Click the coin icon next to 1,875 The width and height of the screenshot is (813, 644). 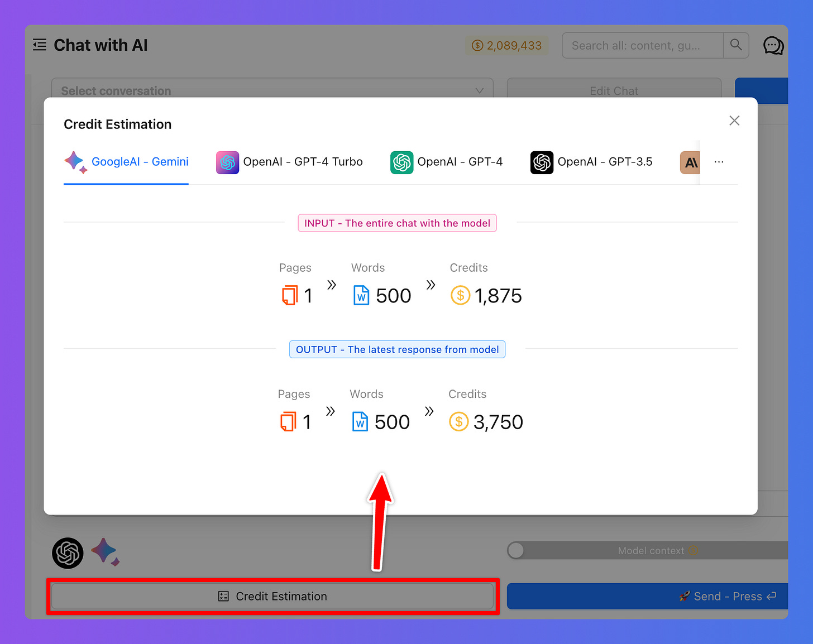coord(460,295)
